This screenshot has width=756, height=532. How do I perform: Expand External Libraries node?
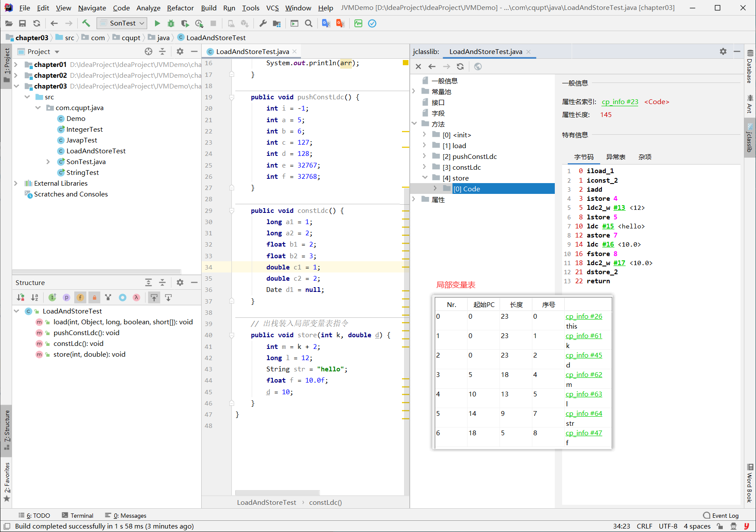click(x=16, y=183)
